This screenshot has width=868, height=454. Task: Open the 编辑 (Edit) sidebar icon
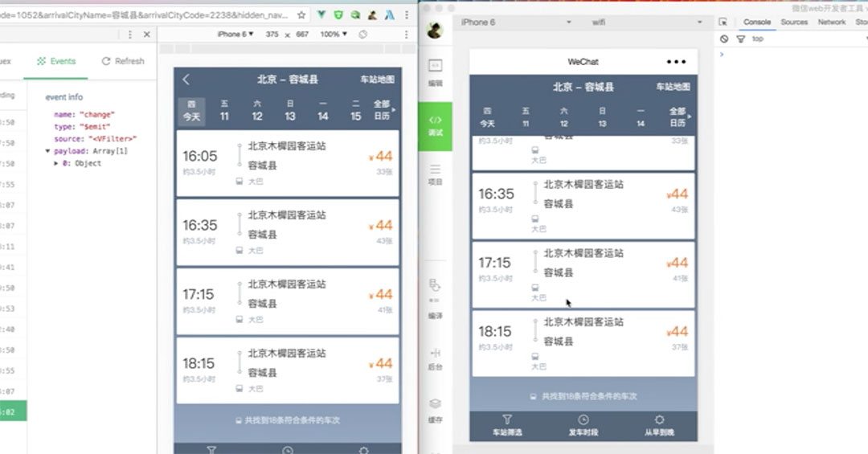435,72
